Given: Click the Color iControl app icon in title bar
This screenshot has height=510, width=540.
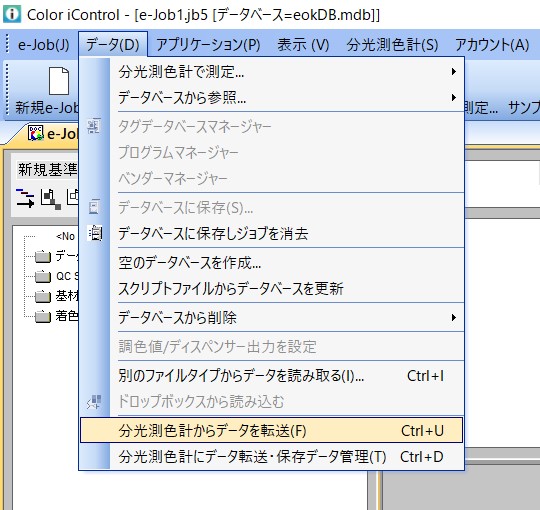Looking at the screenshot, I should (x=12, y=14).
